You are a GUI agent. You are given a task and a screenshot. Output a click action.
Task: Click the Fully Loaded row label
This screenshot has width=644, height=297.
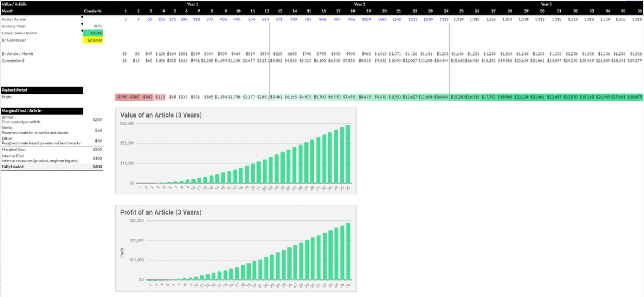pyautogui.click(x=12, y=167)
